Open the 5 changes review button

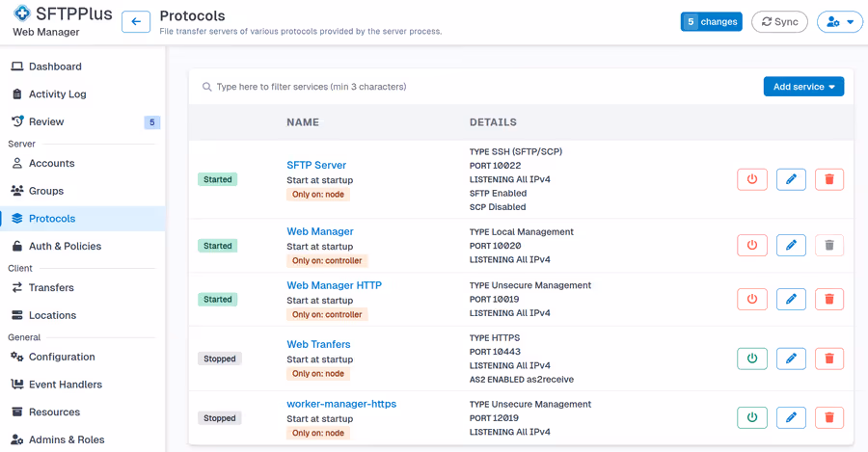(712, 21)
